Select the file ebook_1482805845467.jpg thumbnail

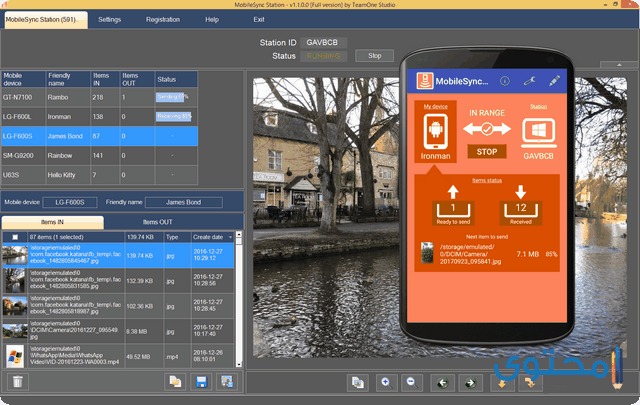tap(15, 255)
